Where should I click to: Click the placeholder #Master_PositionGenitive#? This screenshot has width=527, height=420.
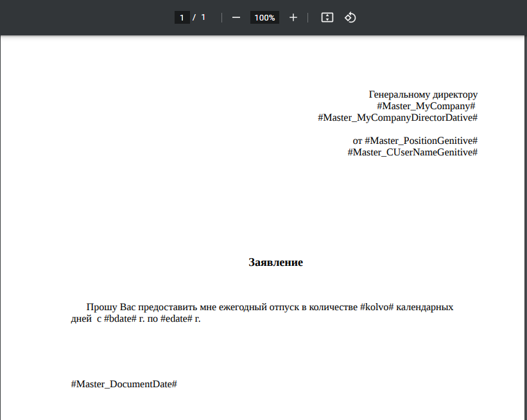point(421,141)
